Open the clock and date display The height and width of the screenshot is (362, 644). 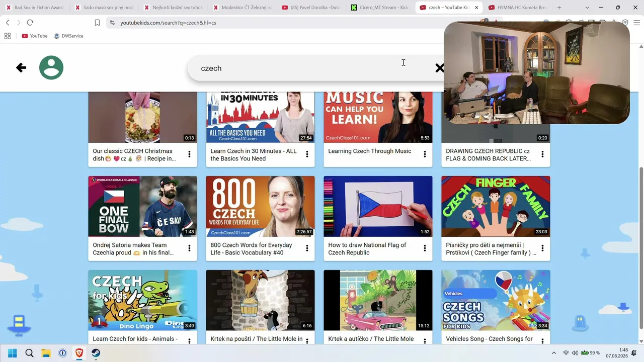617,353
